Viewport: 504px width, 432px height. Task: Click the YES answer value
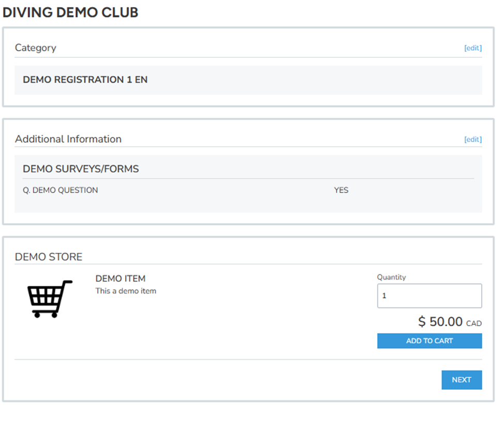click(341, 190)
